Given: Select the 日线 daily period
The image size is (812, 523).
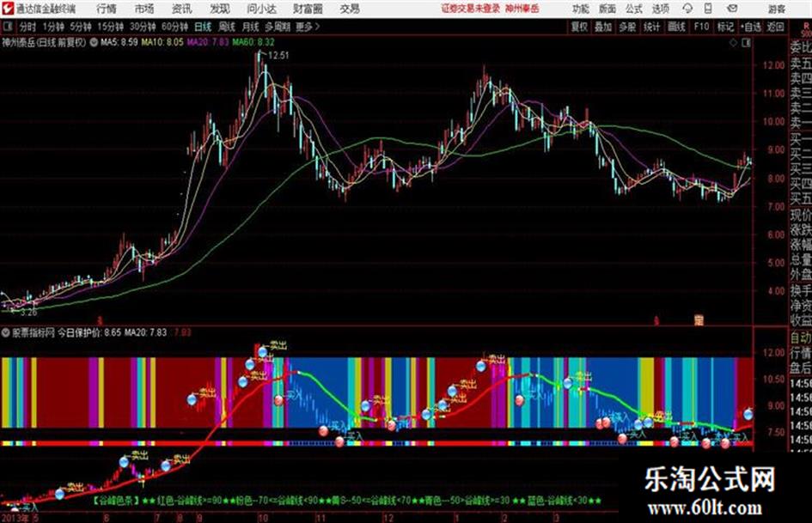Looking at the screenshot, I should [x=203, y=27].
